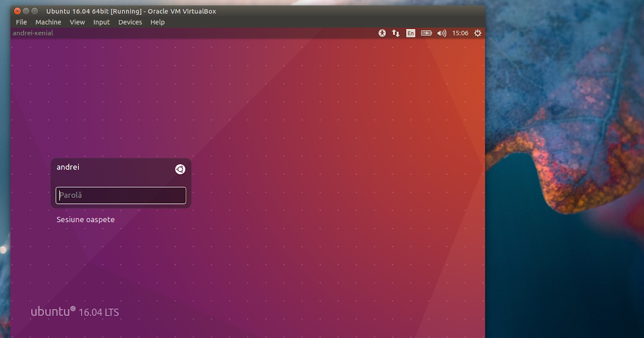Open the session gear menu icon

pyautogui.click(x=478, y=33)
